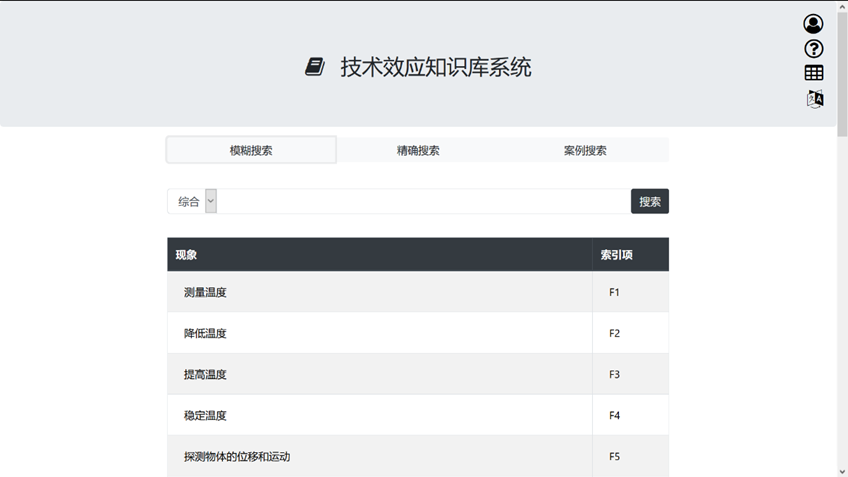Click the 技术效应知识库系统 page title
848x477 pixels.
436,67
